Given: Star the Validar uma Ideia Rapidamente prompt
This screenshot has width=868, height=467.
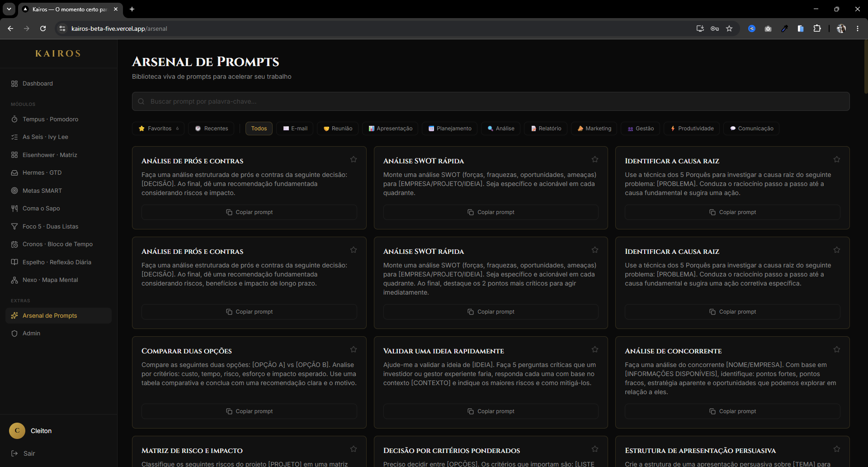Looking at the screenshot, I should 595,349.
